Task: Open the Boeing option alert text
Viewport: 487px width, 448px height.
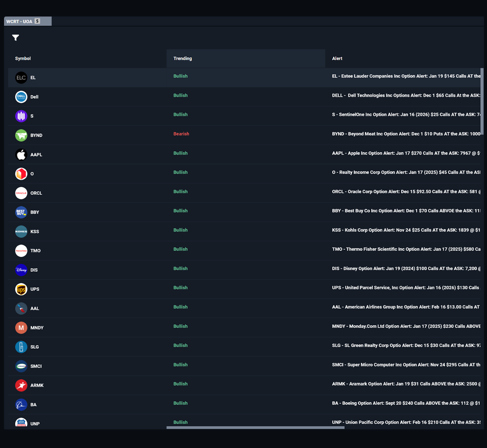Action: [x=406, y=404]
